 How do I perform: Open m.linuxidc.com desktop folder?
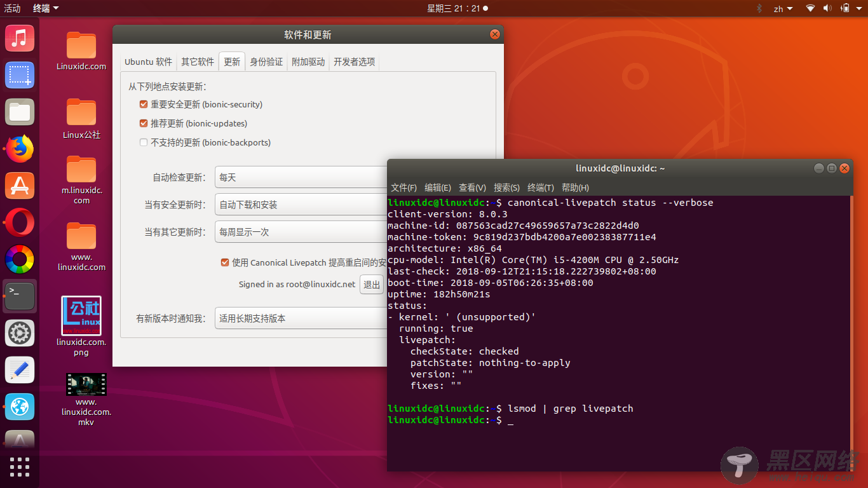[81, 180]
